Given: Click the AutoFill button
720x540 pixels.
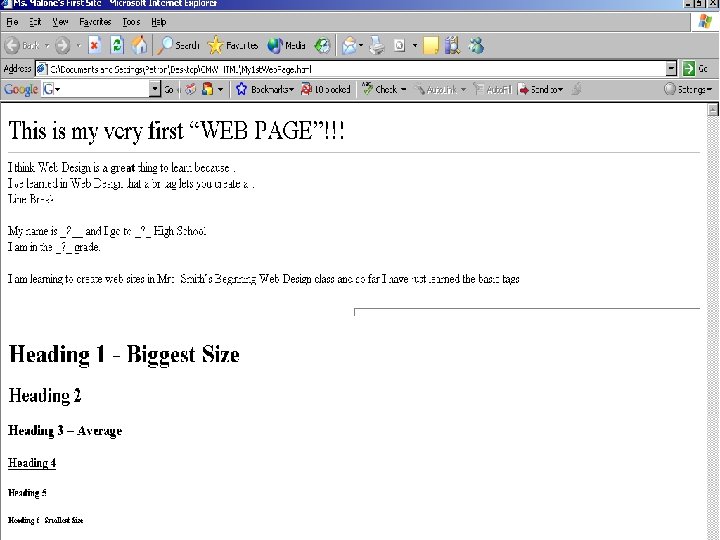Looking at the screenshot, I should tap(492, 89).
